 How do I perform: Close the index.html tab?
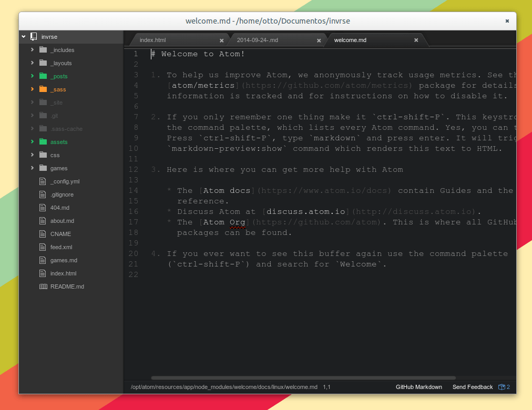click(x=221, y=40)
